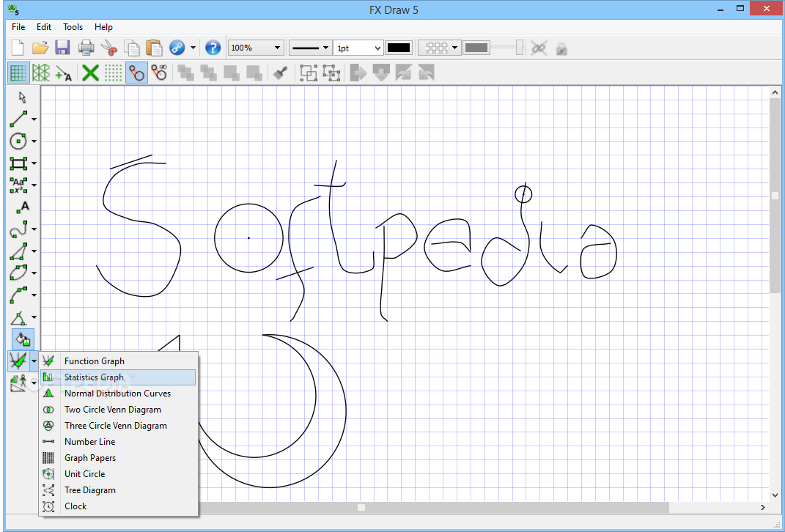Open the Help menu
Viewport: 785px width, 532px height.
[103, 27]
